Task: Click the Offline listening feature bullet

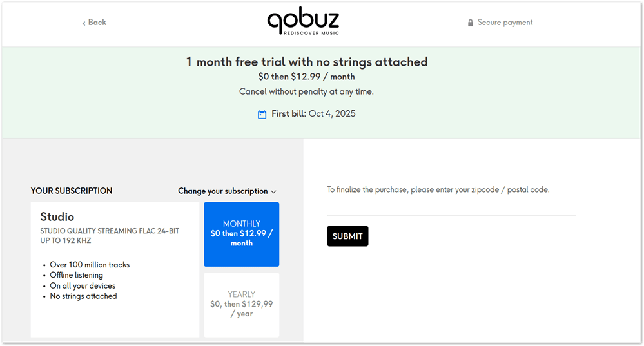Action: [x=76, y=275]
